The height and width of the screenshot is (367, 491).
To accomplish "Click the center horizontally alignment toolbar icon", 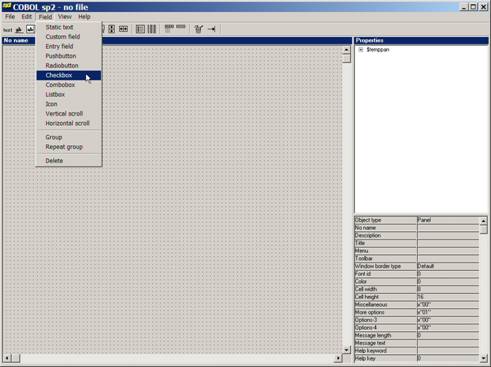I will (124, 29).
